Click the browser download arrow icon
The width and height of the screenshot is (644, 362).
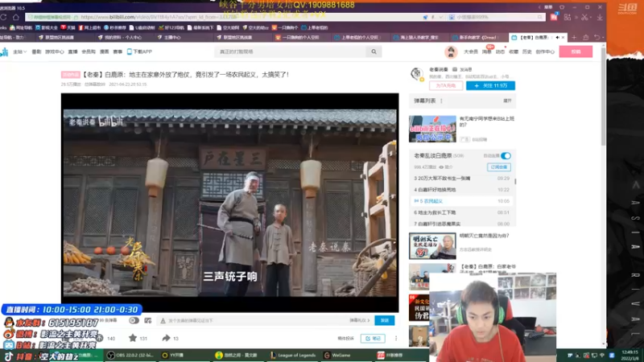coord(600,17)
